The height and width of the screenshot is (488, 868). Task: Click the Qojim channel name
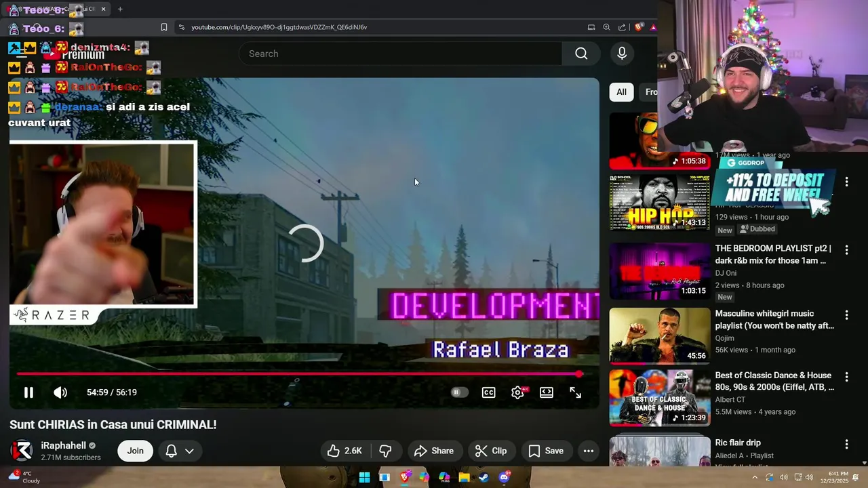[725, 338]
